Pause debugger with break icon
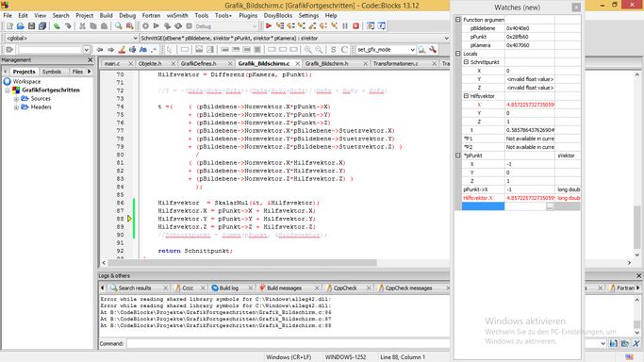 pyautogui.click(x=345, y=26)
